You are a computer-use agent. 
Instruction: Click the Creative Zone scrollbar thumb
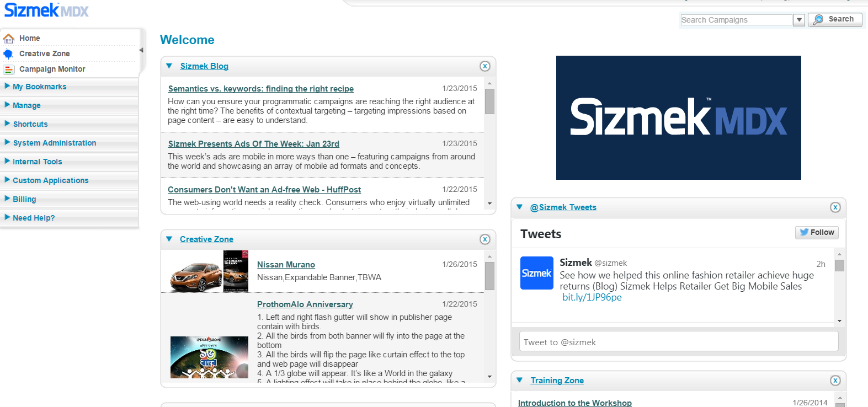tap(489, 276)
